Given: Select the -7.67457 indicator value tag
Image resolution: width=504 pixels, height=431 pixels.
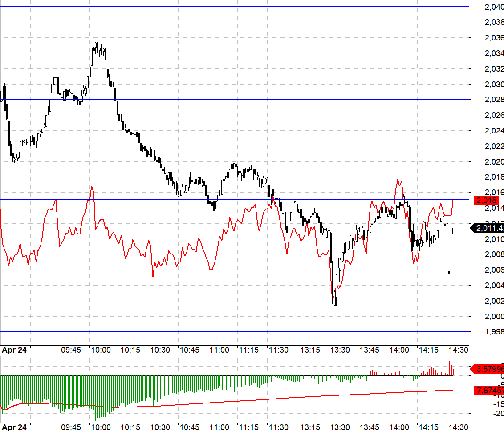Looking at the screenshot, I should pyautogui.click(x=488, y=391).
